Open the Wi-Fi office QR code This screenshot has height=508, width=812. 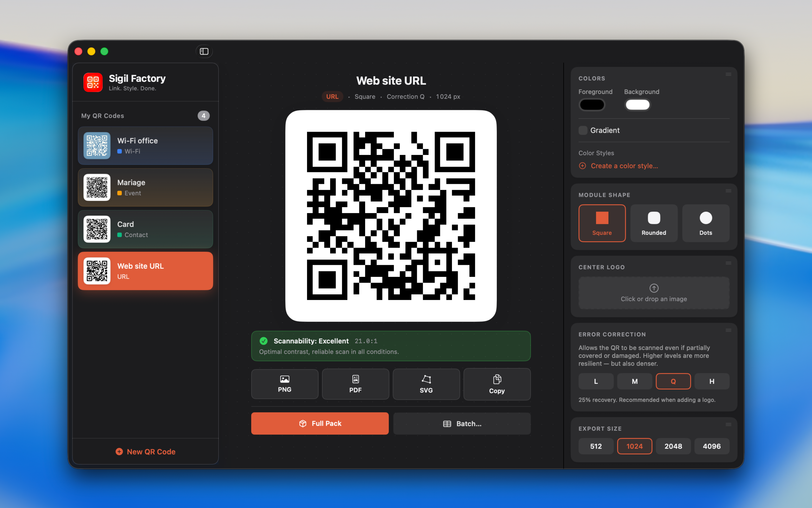[x=145, y=145]
